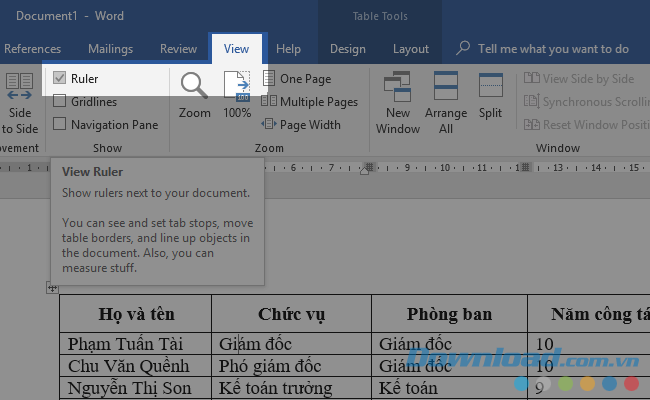Image resolution: width=650 pixels, height=400 pixels.
Task: Click the 'Năm công tác' header cell
Action: coord(589,314)
